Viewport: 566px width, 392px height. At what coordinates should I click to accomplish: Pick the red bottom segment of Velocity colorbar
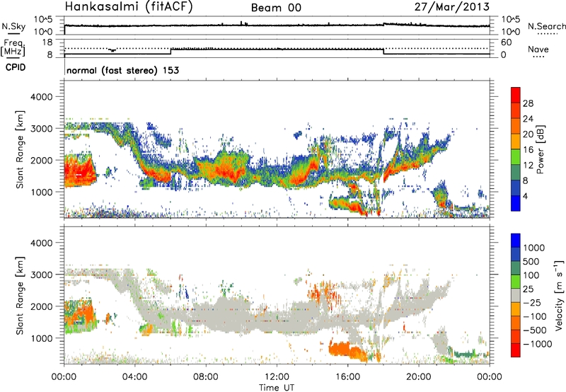point(516,350)
